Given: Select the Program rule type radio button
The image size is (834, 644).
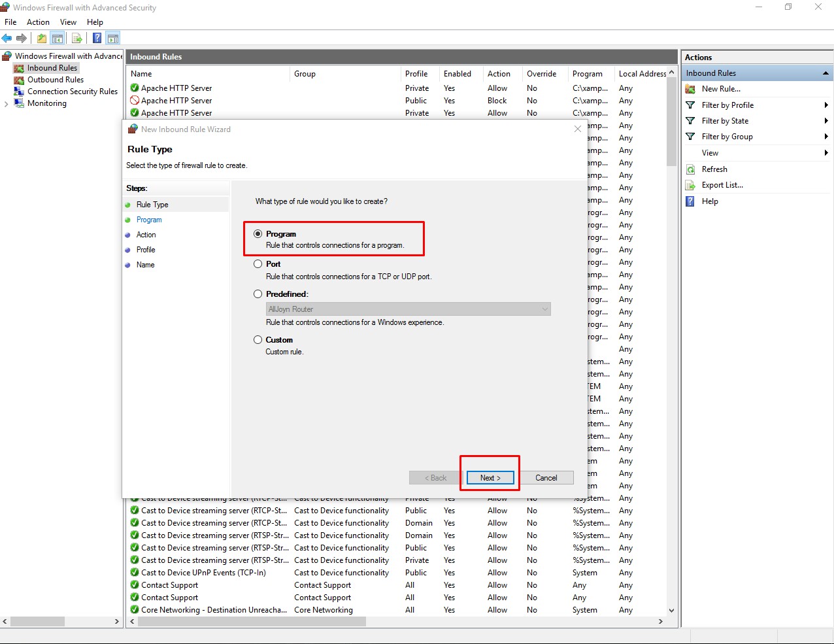Looking at the screenshot, I should 258,233.
